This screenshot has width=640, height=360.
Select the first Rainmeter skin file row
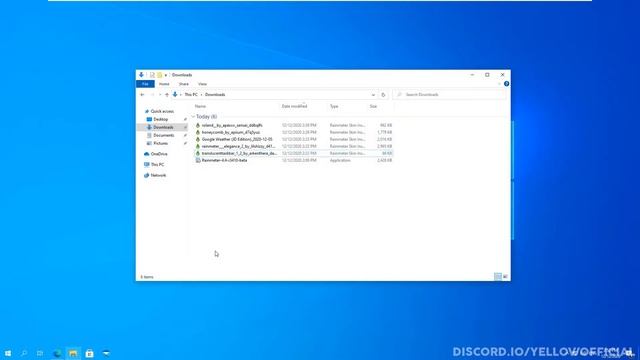(293, 125)
